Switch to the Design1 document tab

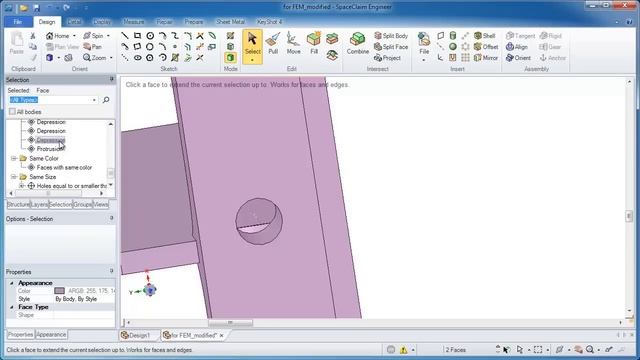tap(136, 335)
